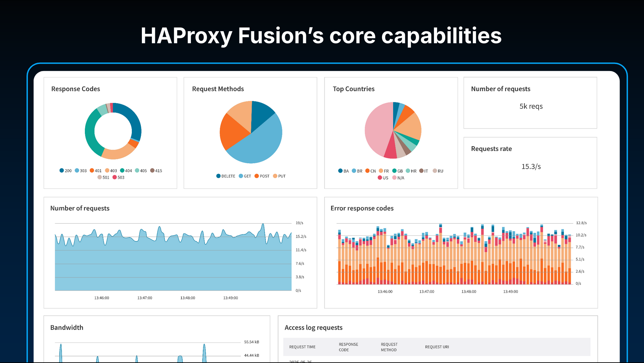Click the 'Bandwidth' panel title
This screenshot has height=363, width=644.
[x=67, y=327]
